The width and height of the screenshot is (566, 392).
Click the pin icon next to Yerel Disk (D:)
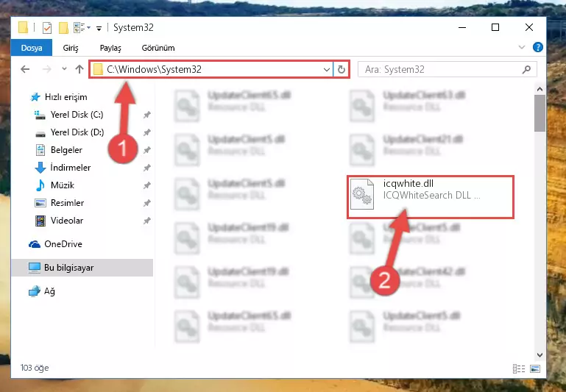pyautogui.click(x=147, y=132)
